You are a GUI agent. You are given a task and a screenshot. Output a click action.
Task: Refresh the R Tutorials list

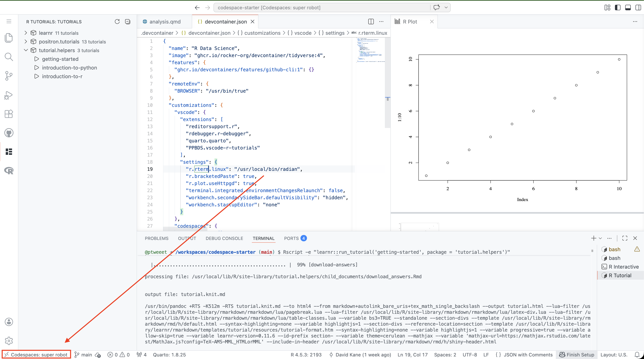point(117,22)
